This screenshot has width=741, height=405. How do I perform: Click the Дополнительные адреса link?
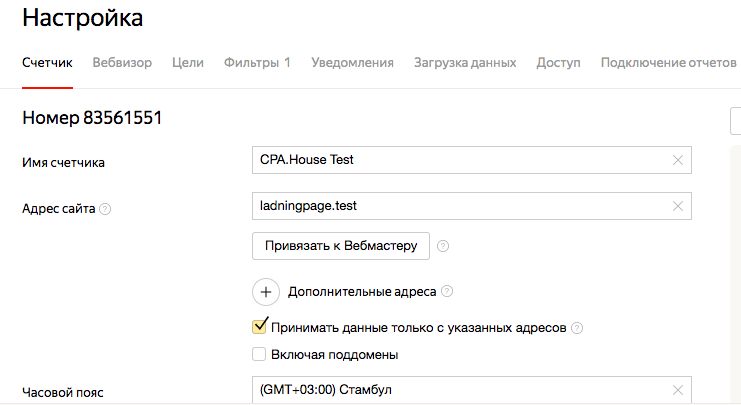(x=361, y=292)
